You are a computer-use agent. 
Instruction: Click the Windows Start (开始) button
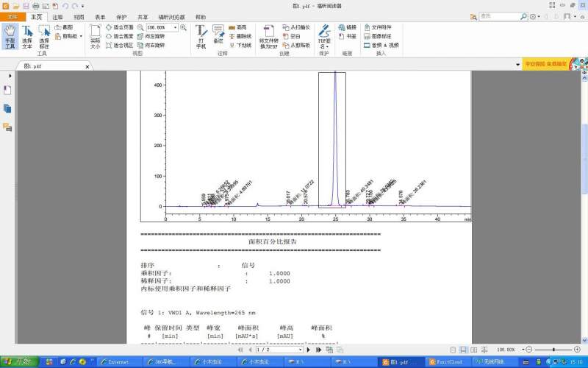coord(20,362)
